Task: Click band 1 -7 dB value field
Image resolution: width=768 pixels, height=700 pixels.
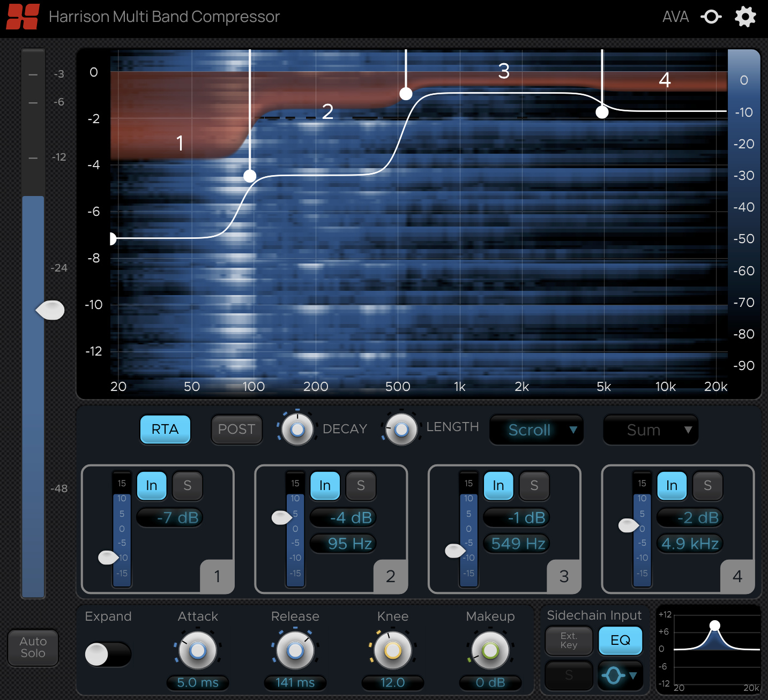Action: tap(170, 517)
